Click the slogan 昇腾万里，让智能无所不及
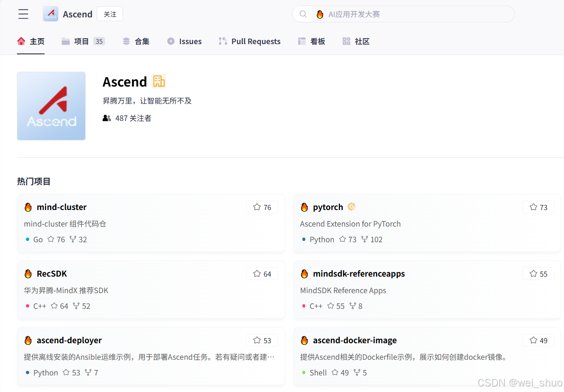Image resolution: width=564 pixels, height=392 pixels. 147,101
